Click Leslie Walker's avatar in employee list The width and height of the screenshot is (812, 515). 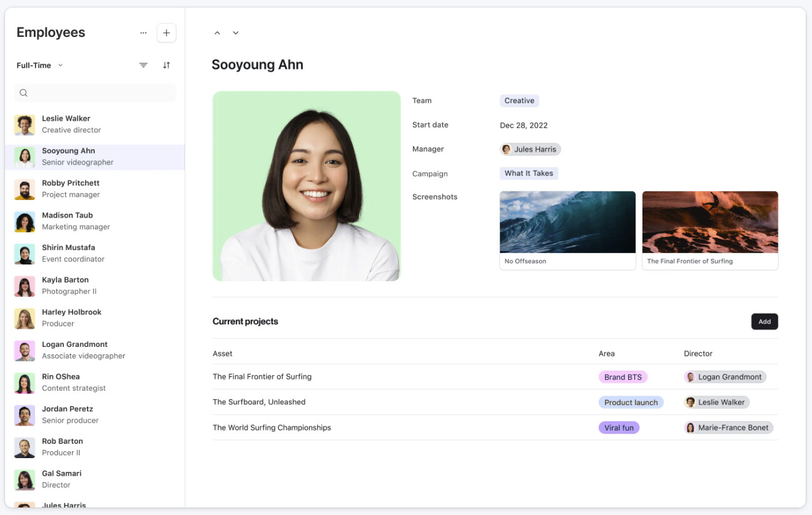tap(24, 125)
